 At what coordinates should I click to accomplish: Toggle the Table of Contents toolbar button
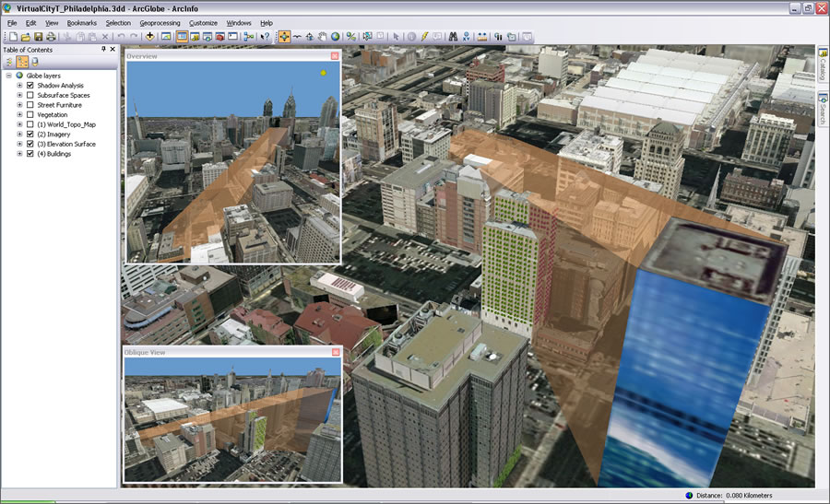[x=182, y=37]
